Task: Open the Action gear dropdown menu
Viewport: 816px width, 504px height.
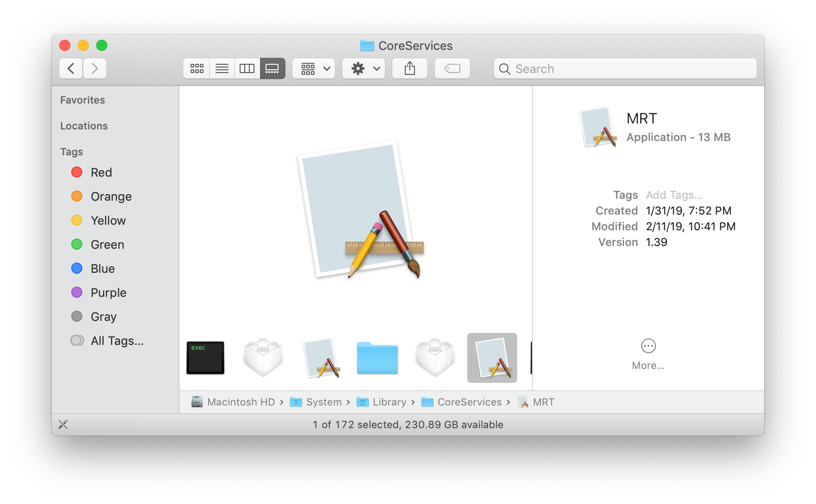Action: [364, 69]
